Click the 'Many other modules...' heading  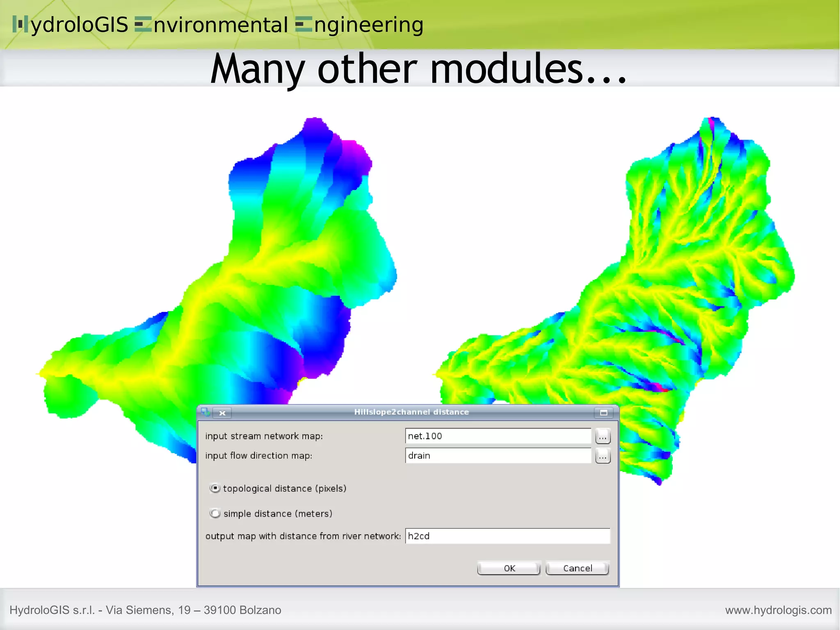click(418, 69)
